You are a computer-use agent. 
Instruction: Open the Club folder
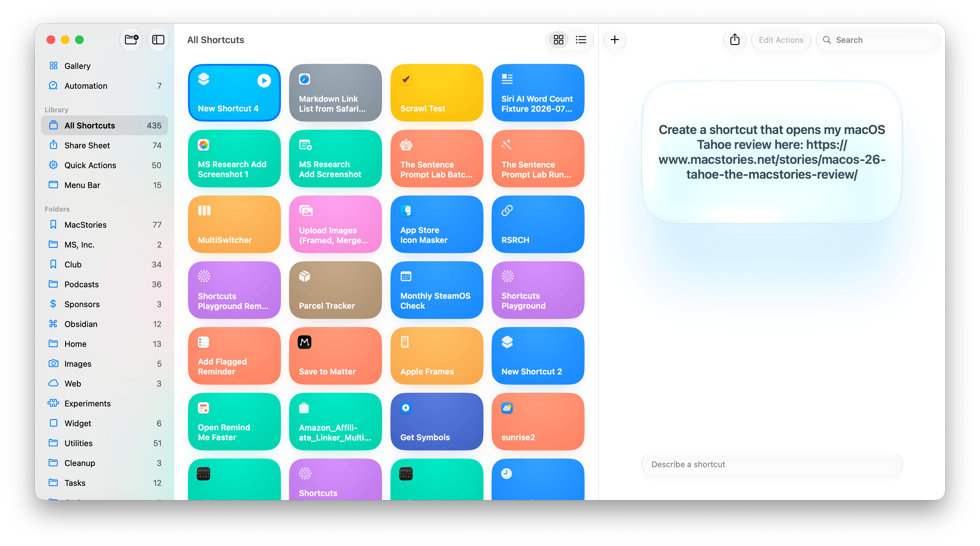[x=104, y=264]
